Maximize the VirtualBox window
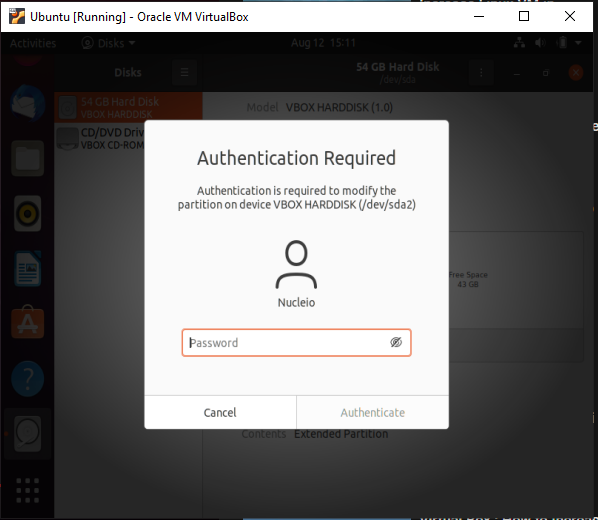The width and height of the screenshot is (598, 520). (x=524, y=16)
